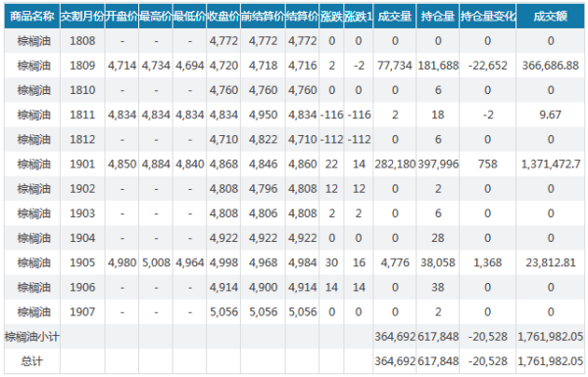Click turnover value 23,812.81
This screenshot has width=588, height=377.
click(550, 262)
